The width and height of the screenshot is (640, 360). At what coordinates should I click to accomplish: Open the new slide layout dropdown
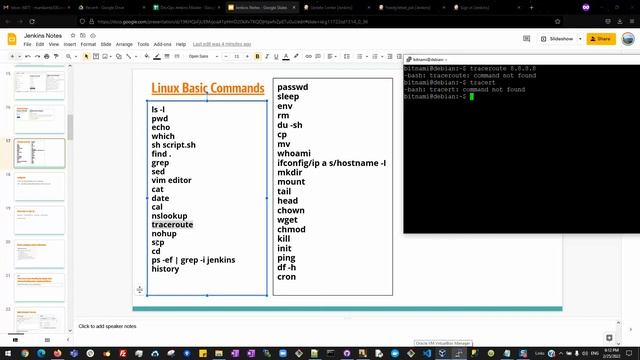[19, 56]
